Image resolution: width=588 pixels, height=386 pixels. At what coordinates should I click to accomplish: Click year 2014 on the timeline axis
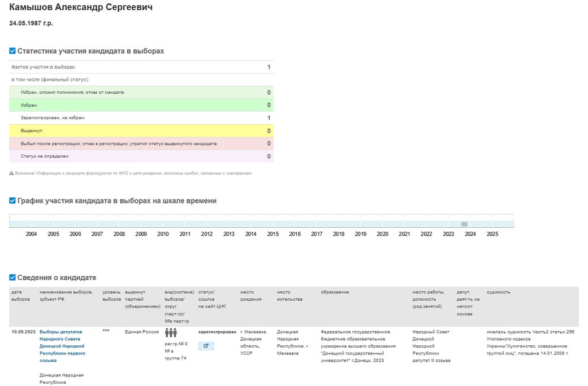click(250, 234)
